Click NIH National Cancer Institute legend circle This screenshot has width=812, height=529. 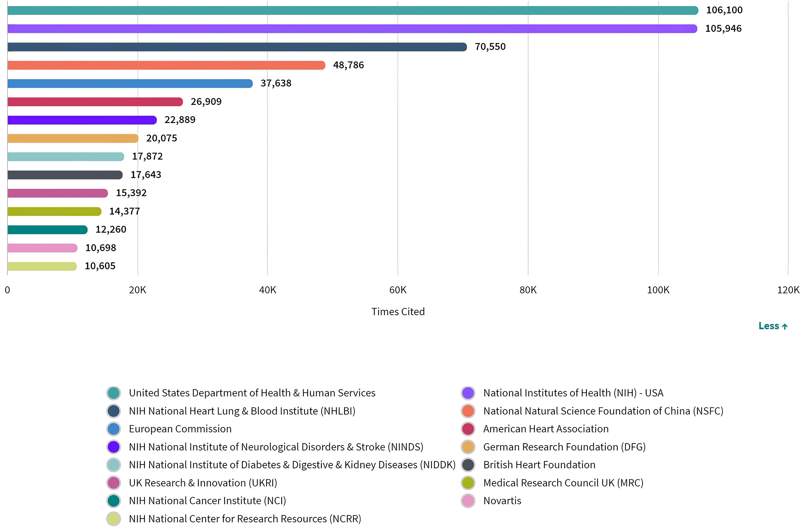coord(114,501)
